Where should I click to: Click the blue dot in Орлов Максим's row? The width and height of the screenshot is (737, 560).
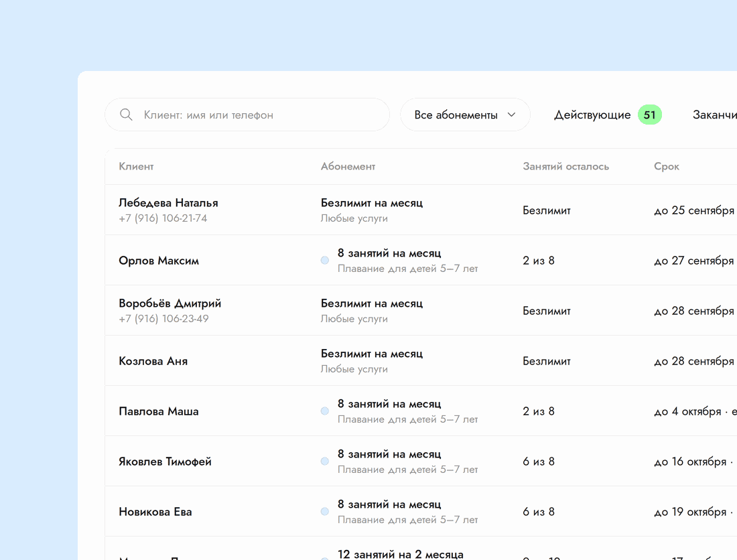(x=325, y=261)
